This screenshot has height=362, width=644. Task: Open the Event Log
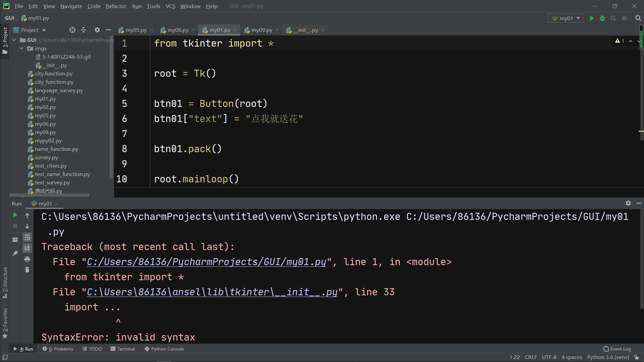coord(617,349)
